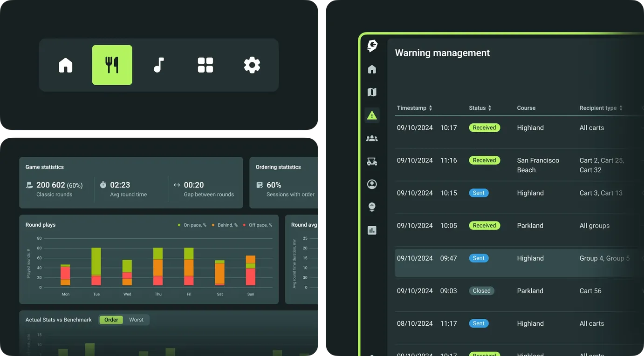Open the four-square grid apps icon
This screenshot has height=356, width=644.
click(206, 65)
